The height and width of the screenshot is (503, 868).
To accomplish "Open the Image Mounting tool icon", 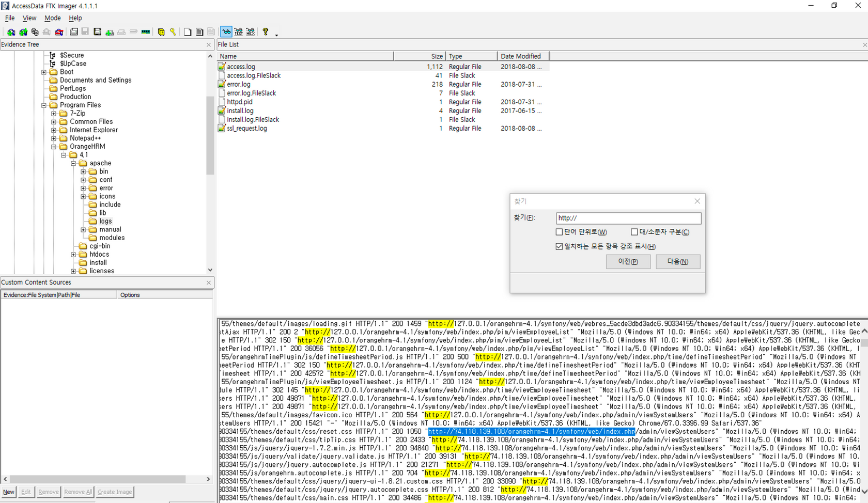I will click(x=35, y=32).
